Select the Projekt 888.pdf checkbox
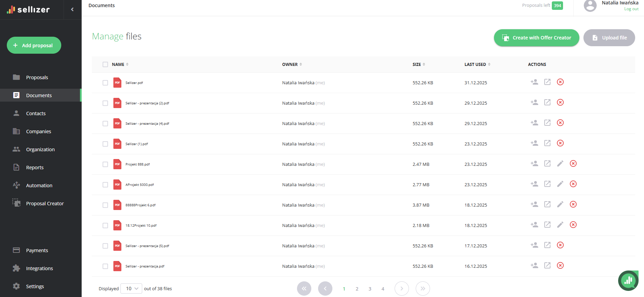The height and width of the screenshot is (297, 644). point(105,164)
